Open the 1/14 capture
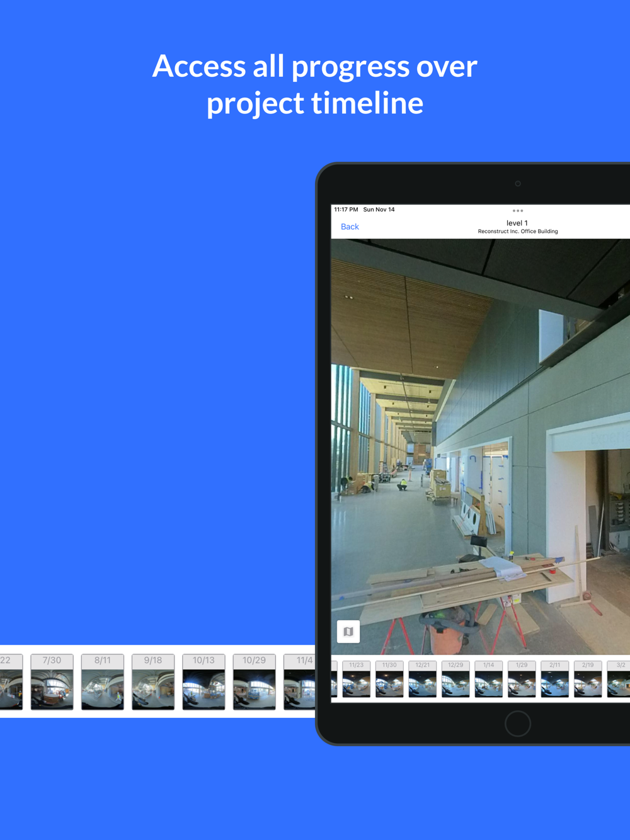This screenshot has height=840, width=630. click(488, 679)
